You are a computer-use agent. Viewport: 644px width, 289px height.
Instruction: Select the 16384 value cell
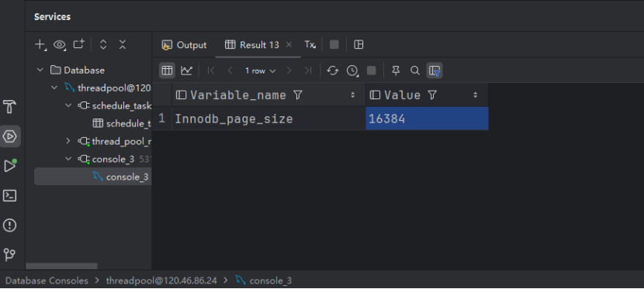pos(428,119)
